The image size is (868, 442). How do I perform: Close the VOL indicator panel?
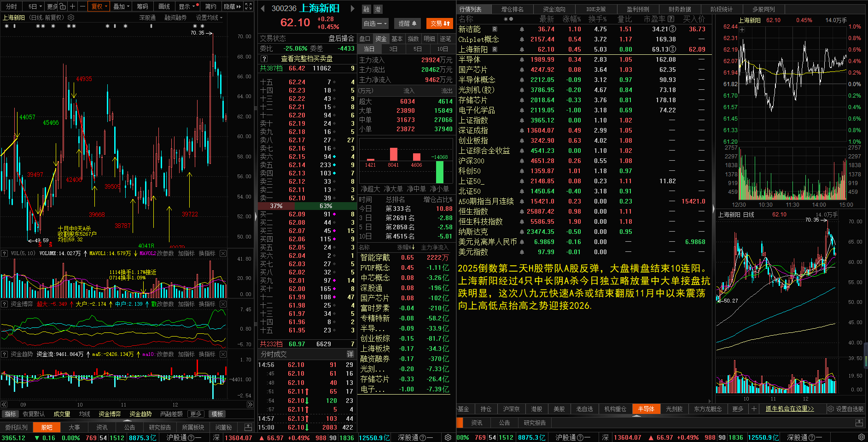tap(223, 253)
